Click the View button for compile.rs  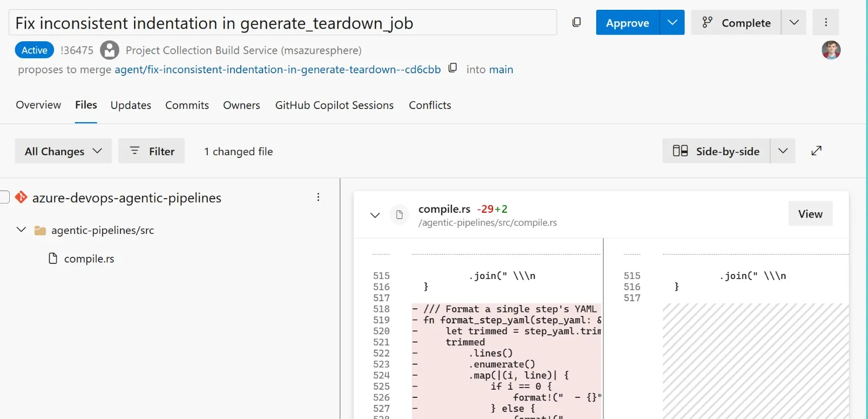pos(810,214)
